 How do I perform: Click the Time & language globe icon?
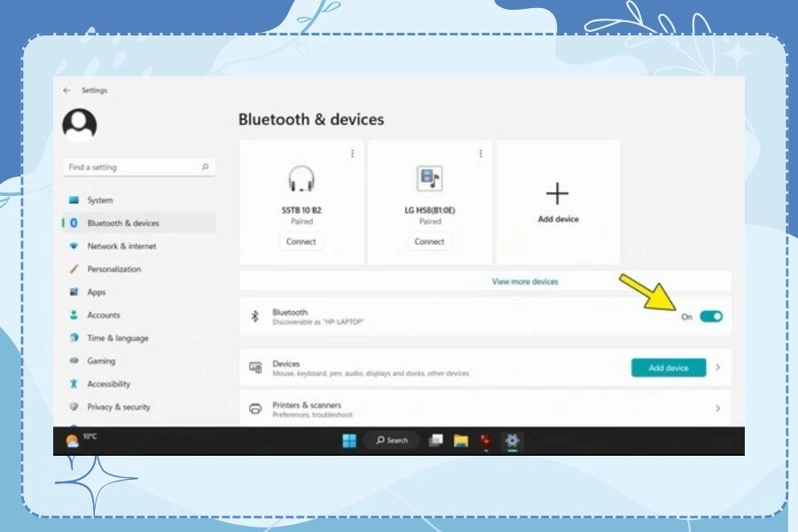(x=74, y=338)
